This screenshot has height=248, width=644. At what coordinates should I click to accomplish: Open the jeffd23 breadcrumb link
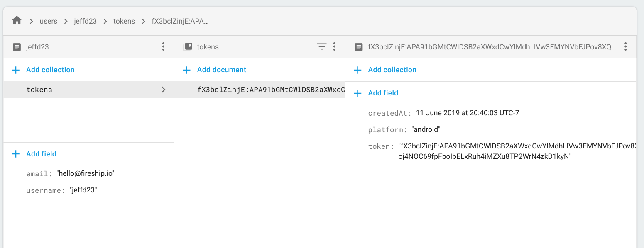[85, 21]
